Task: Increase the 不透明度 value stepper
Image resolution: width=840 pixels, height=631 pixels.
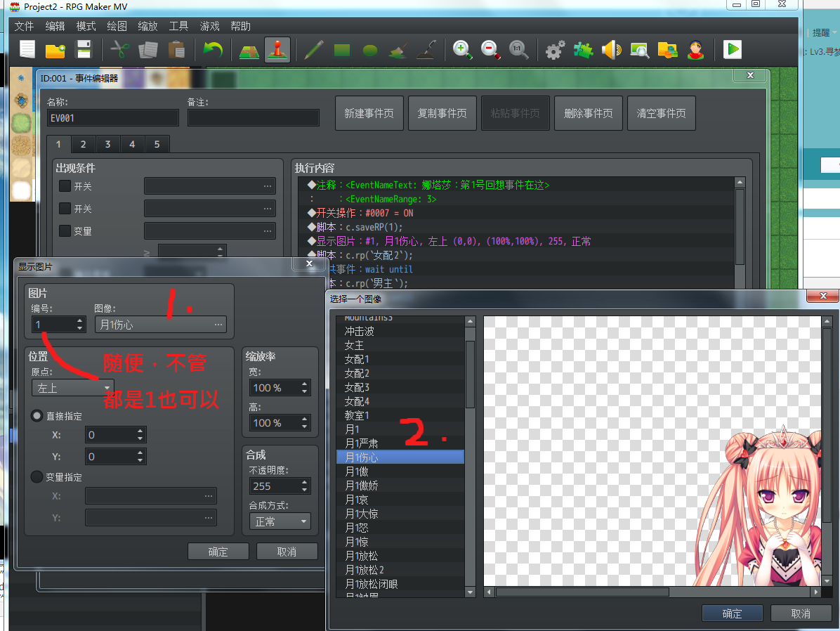Action: click(304, 483)
